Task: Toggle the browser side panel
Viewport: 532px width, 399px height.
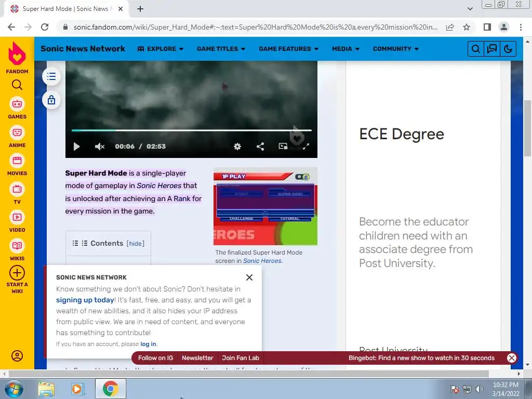Action: [x=487, y=27]
